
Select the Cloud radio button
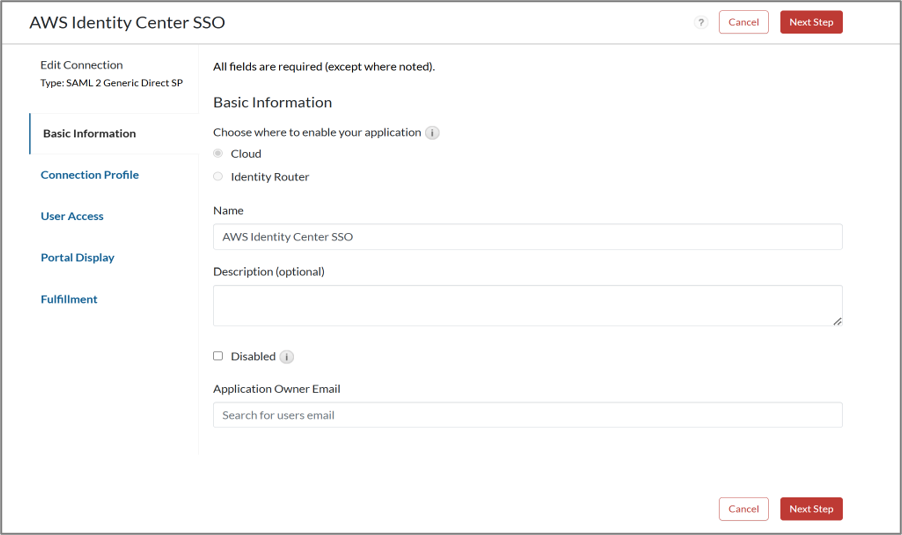pyautogui.click(x=218, y=153)
